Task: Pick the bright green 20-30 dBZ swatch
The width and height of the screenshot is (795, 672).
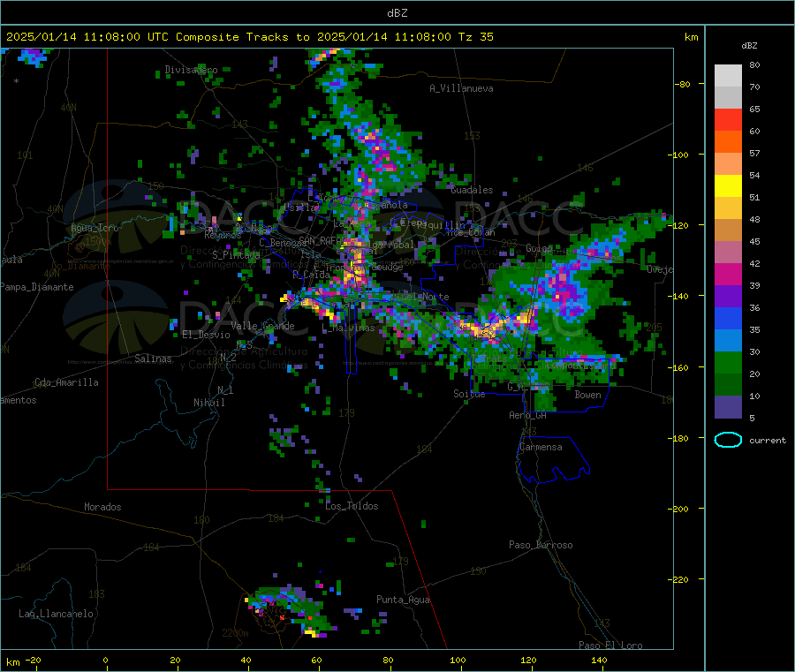Action: [x=728, y=362]
